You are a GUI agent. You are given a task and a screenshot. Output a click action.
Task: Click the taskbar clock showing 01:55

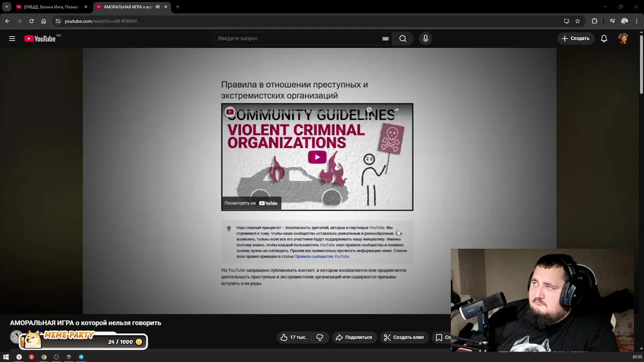(x=637, y=357)
